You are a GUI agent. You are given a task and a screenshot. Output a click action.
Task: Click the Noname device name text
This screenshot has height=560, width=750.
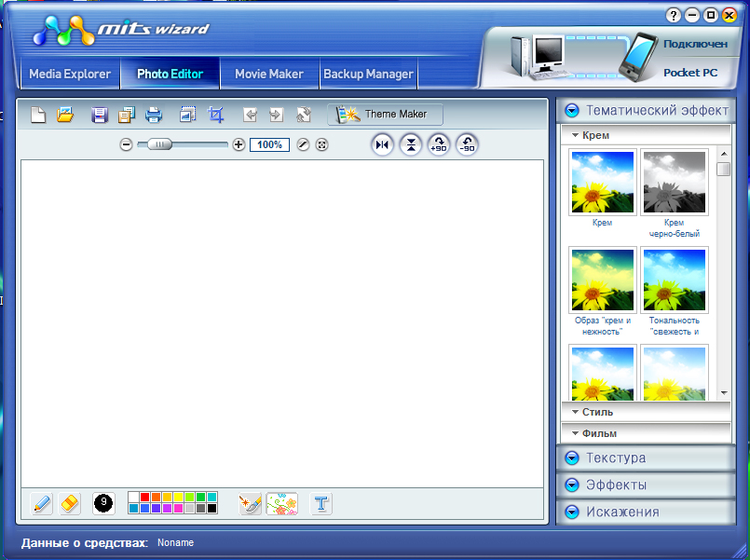(x=175, y=543)
